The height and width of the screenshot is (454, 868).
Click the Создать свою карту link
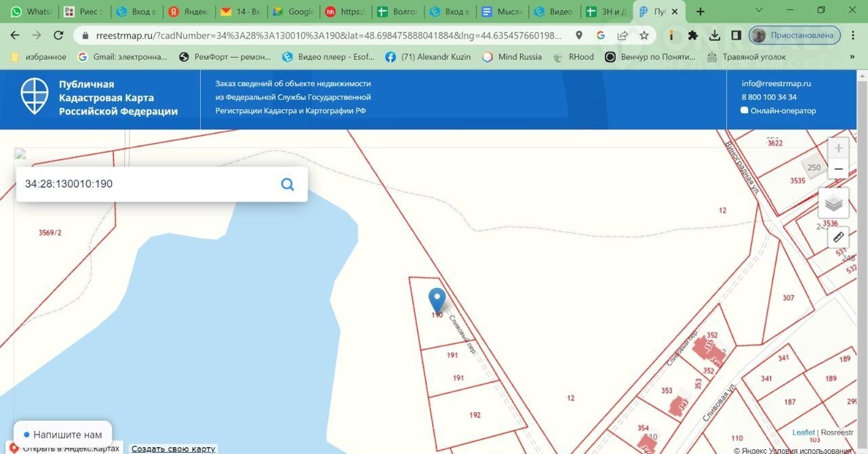point(173,449)
